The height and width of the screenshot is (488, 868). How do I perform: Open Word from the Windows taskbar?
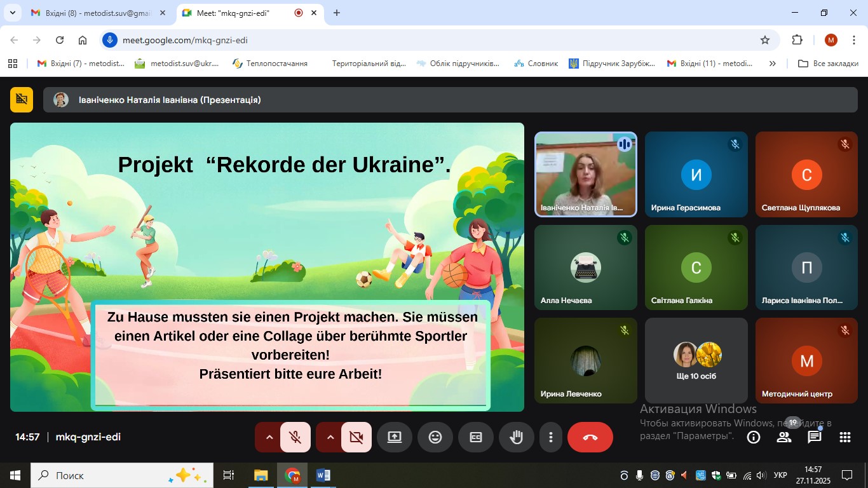coord(323,475)
